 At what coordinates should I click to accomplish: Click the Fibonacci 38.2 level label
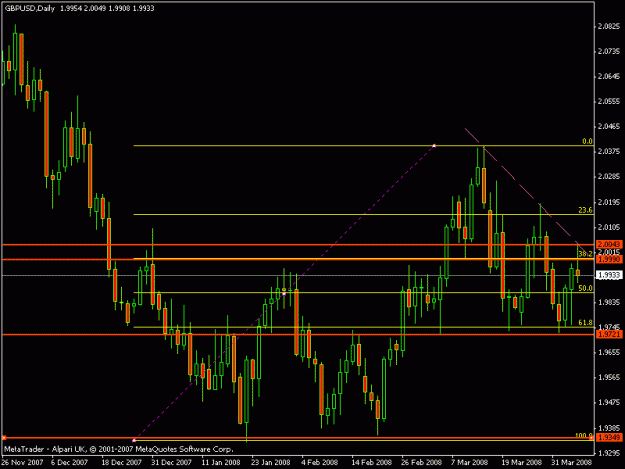click(x=585, y=253)
